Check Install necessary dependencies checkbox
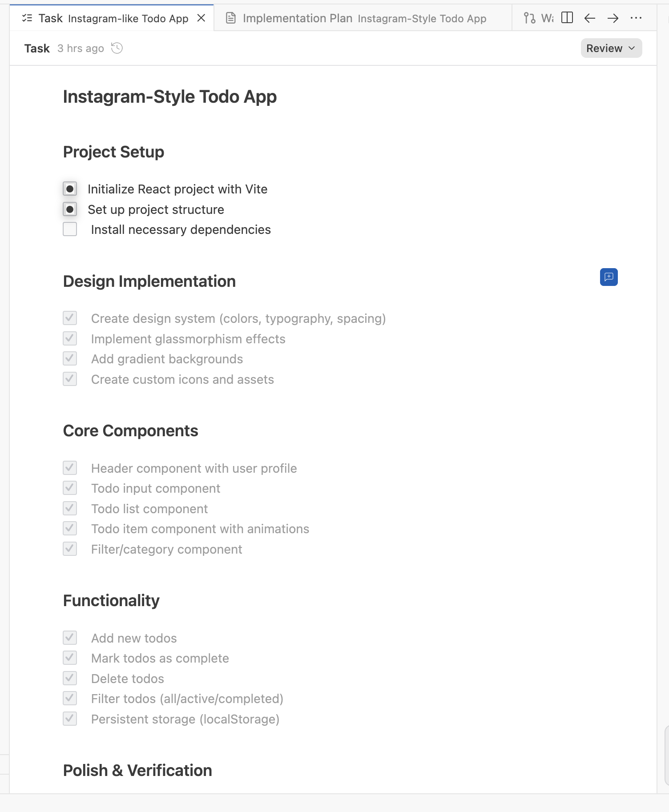Screen dimensions: 669x812 pos(70,229)
